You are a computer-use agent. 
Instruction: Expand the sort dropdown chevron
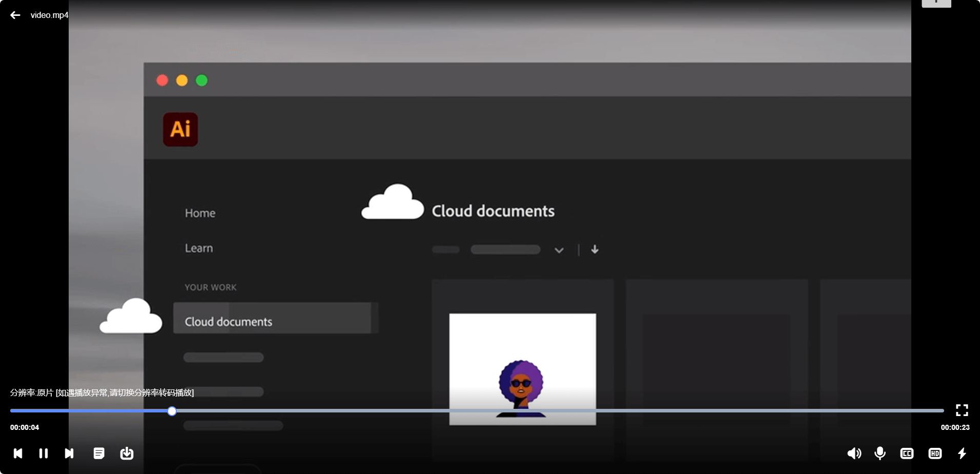click(x=559, y=250)
